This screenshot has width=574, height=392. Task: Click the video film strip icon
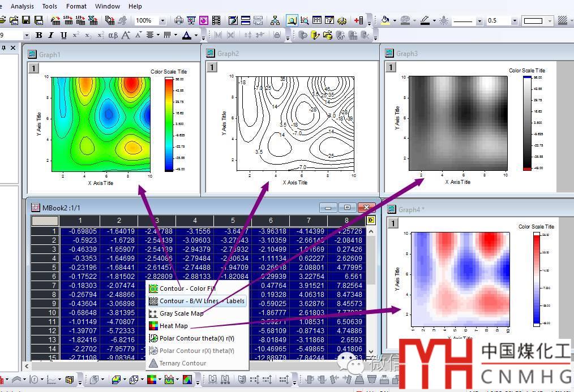pos(216,20)
